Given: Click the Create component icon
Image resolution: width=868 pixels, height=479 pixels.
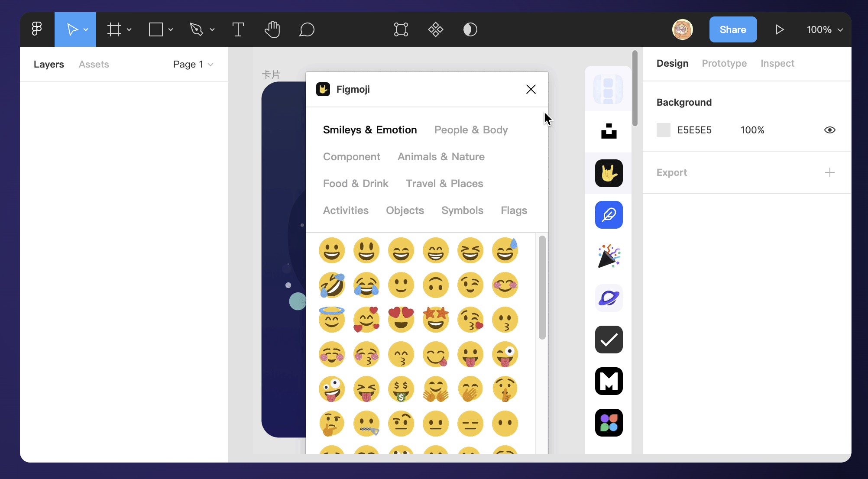Looking at the screenshot, I should 436,29.
